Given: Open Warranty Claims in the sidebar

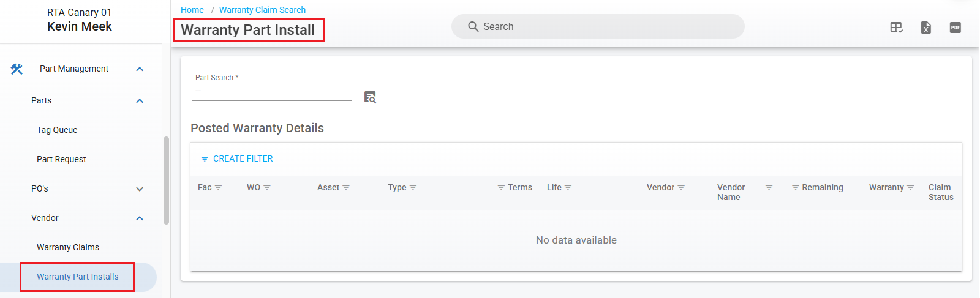Looking at the screenshot, I should (68, 247).
